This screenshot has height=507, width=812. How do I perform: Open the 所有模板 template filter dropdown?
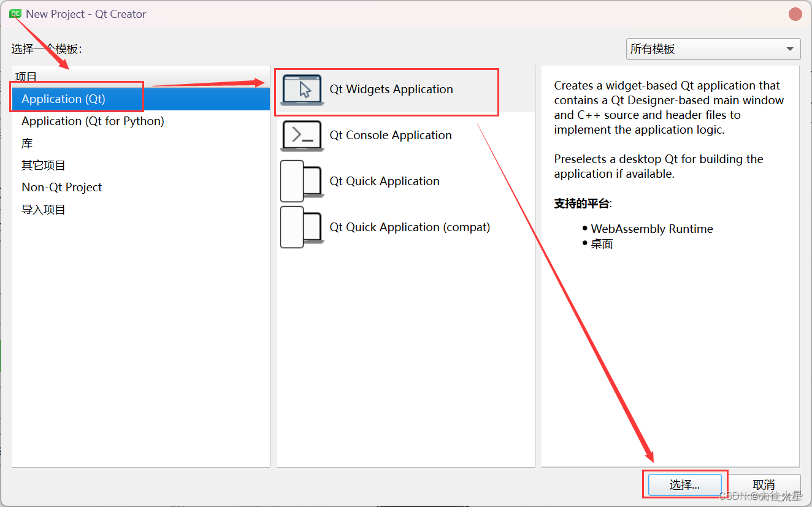[713, 49]
